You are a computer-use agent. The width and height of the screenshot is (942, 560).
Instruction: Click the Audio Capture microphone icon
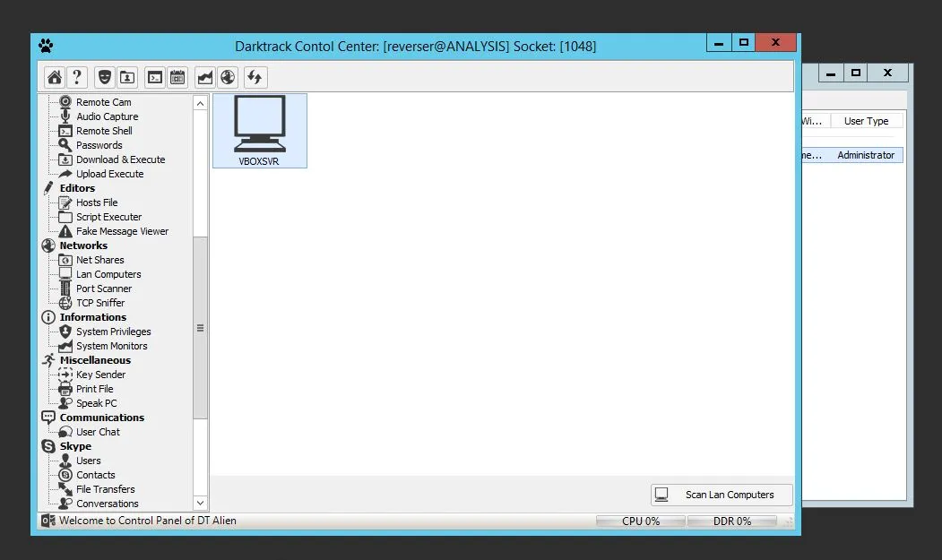tap(65, 116)
